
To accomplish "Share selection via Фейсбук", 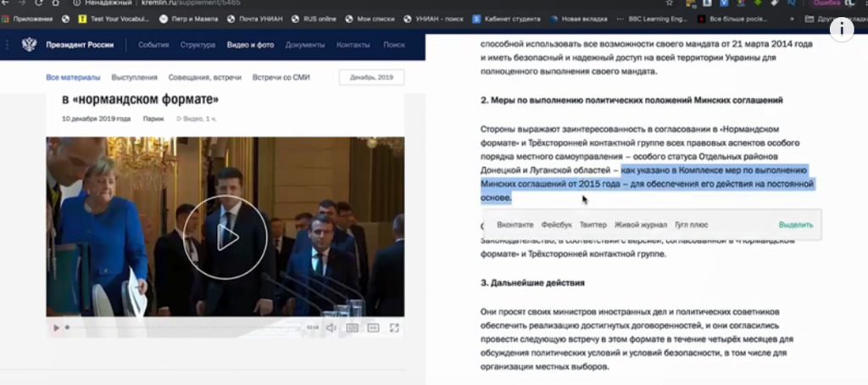I will pyautogui.click(x=556, y=225).
